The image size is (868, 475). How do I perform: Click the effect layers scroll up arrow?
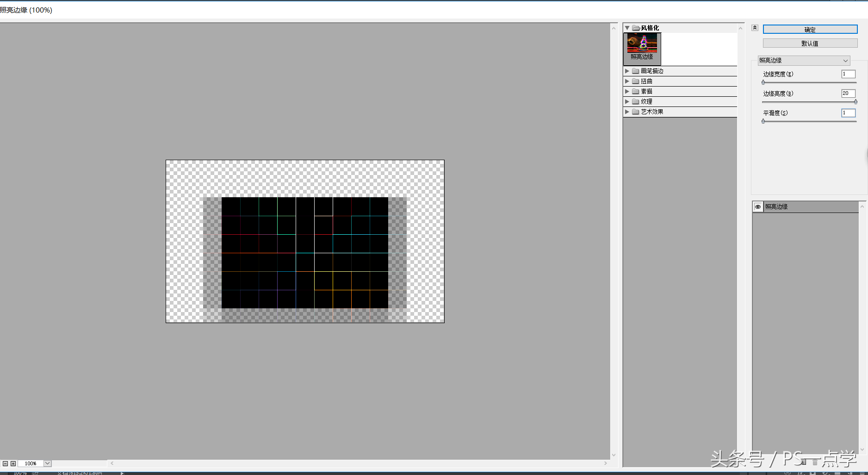tap(862, 206)
